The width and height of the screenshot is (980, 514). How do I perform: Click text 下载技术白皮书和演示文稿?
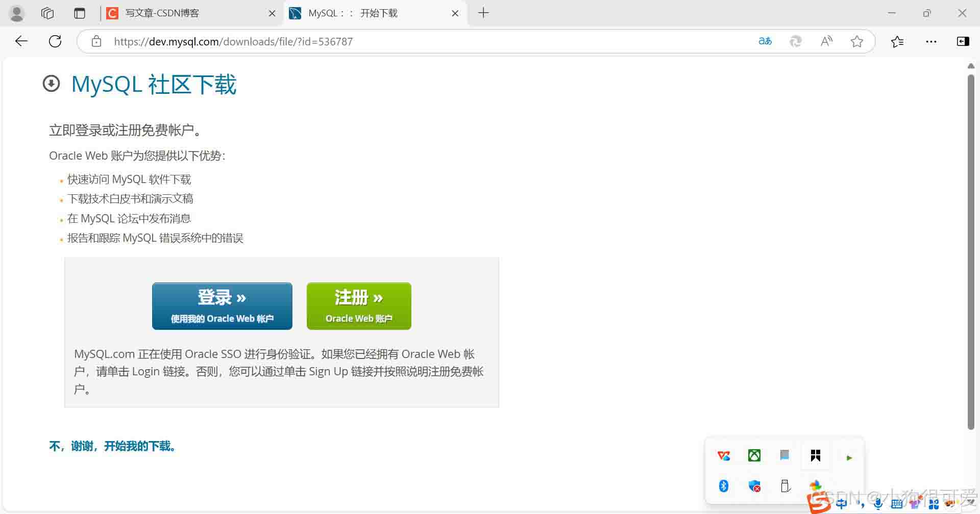pyautogui.click(x=130, y=199)
